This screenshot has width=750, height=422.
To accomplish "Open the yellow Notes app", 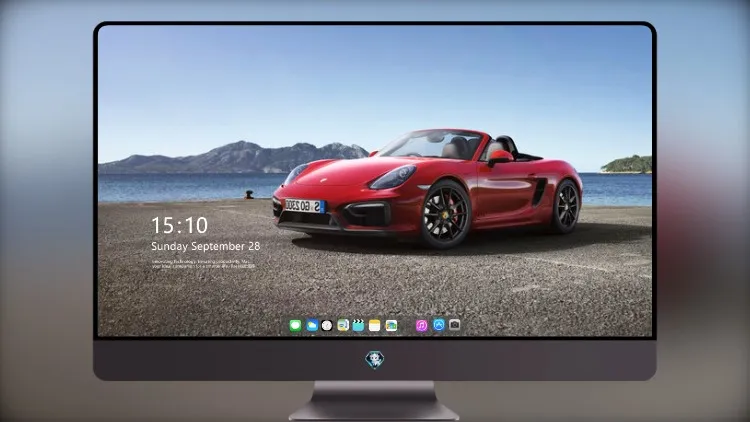I will click(x=375, y=326).
